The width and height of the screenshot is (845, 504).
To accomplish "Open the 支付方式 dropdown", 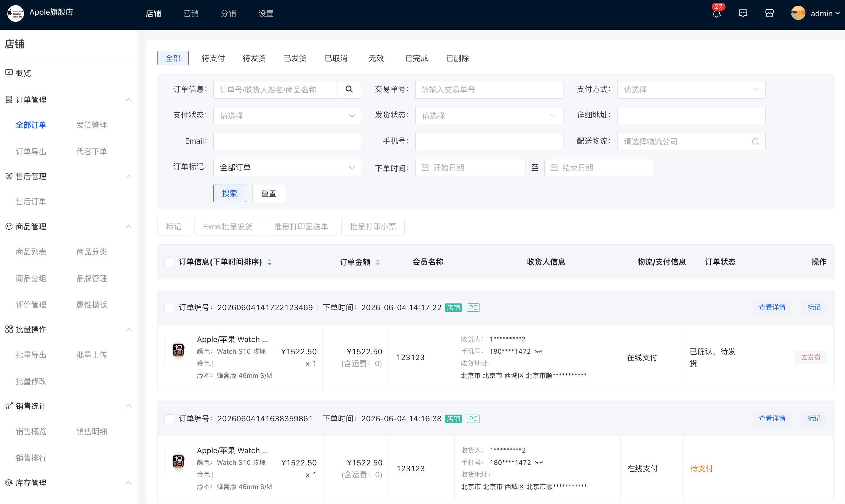I will 691,90.
